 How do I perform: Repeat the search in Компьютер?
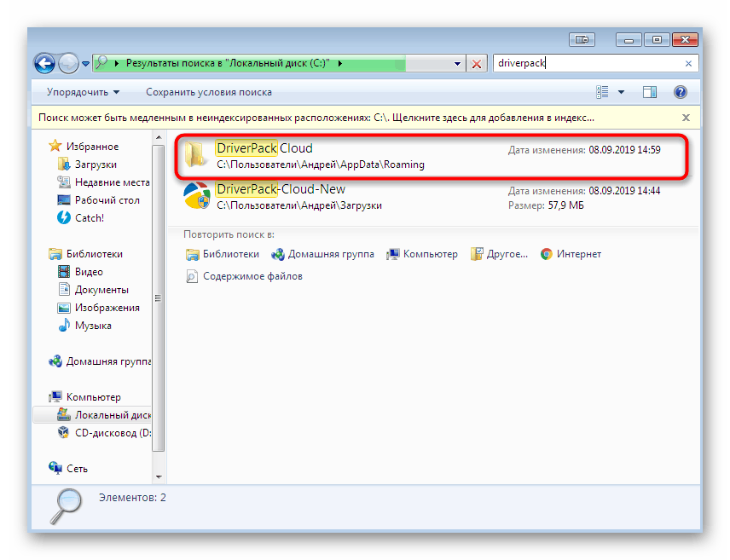point(422,254)
